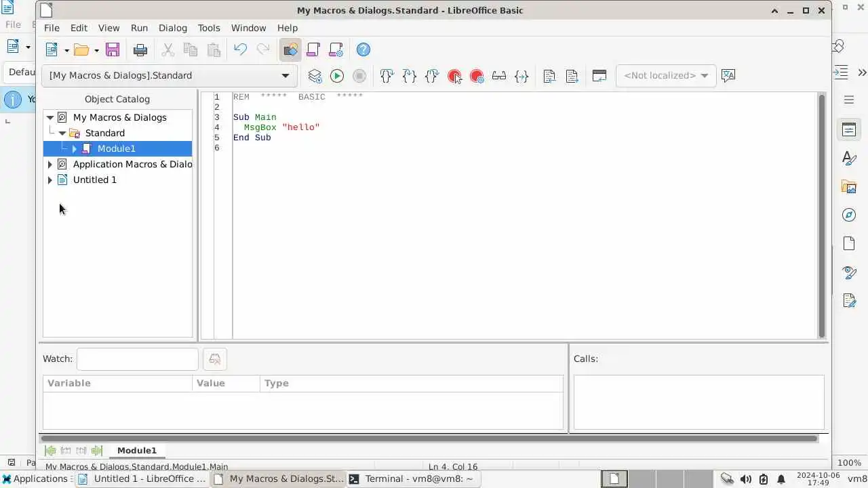Open the Applications menu in taskbar
Viewport: 868px width, 488px height.
tap(35, 479)
